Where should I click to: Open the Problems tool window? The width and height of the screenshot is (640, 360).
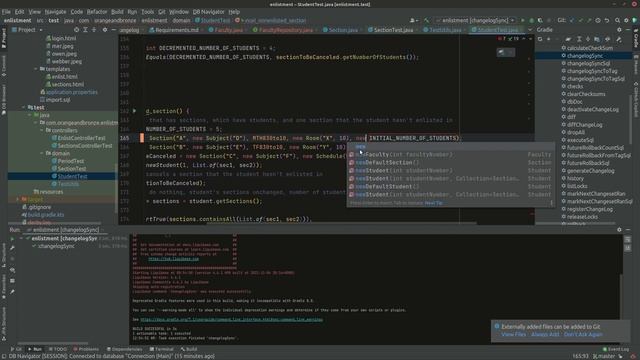click(x=86, y=349)
